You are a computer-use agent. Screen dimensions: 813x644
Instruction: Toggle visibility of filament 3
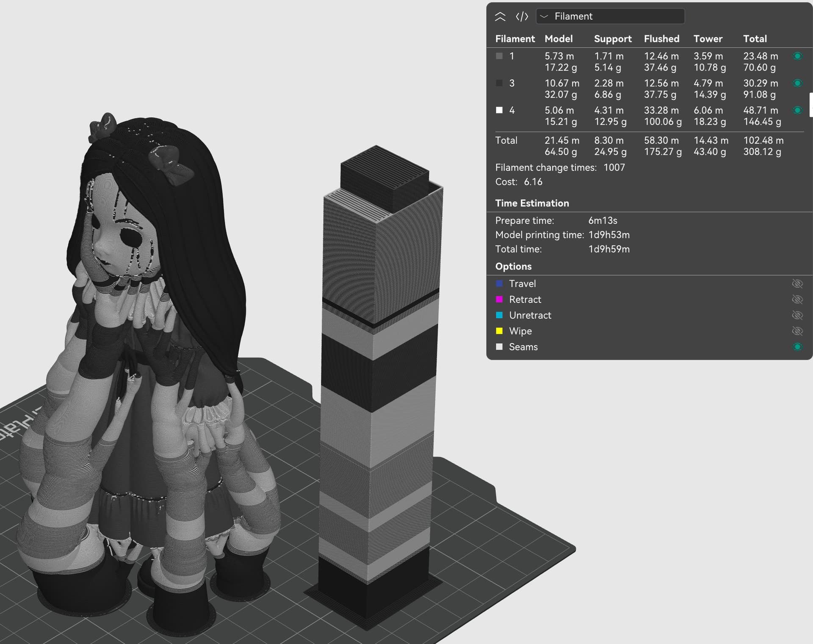click(x=797, y=83)
